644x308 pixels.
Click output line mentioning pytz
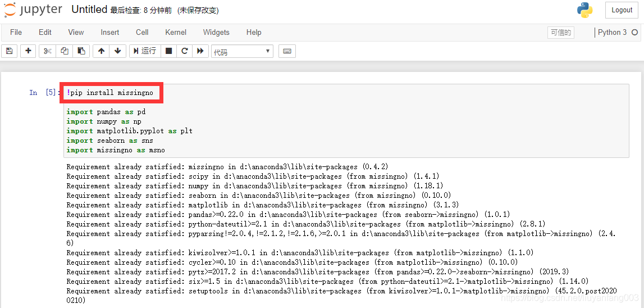tap(318, 272)
